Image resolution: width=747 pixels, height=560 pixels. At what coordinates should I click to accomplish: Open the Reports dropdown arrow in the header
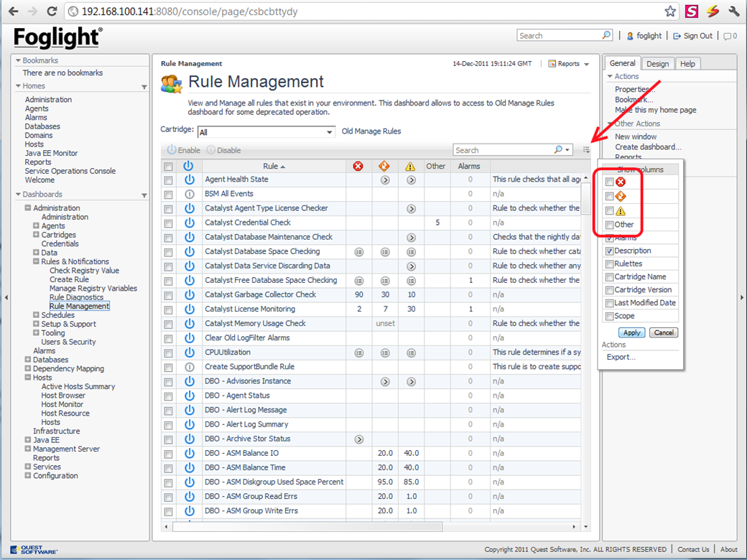(586, 65)
